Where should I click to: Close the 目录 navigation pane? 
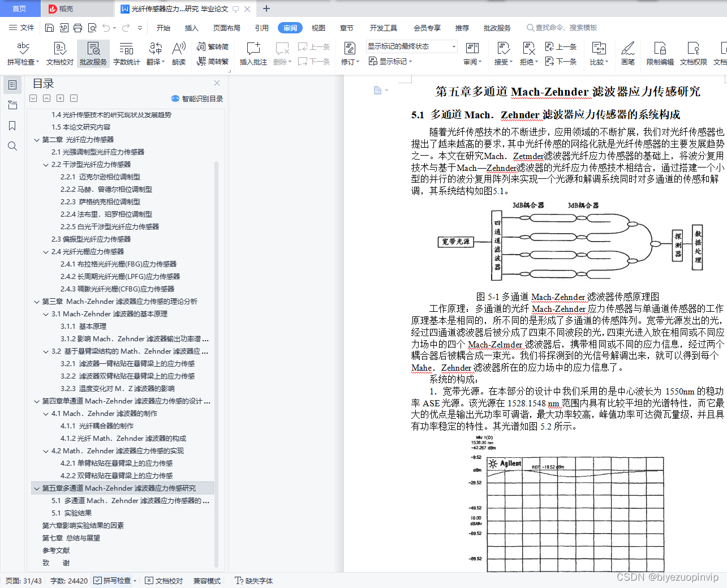point(217,83)
